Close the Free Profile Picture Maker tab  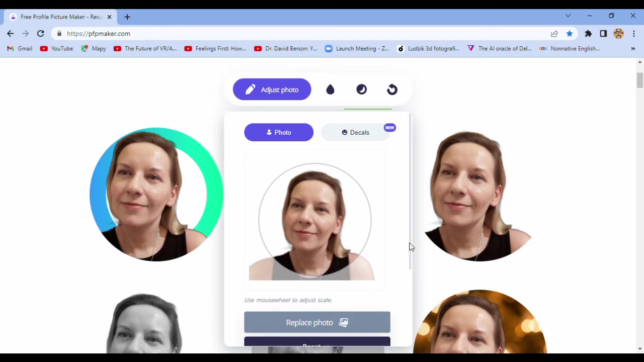[109, 17]
